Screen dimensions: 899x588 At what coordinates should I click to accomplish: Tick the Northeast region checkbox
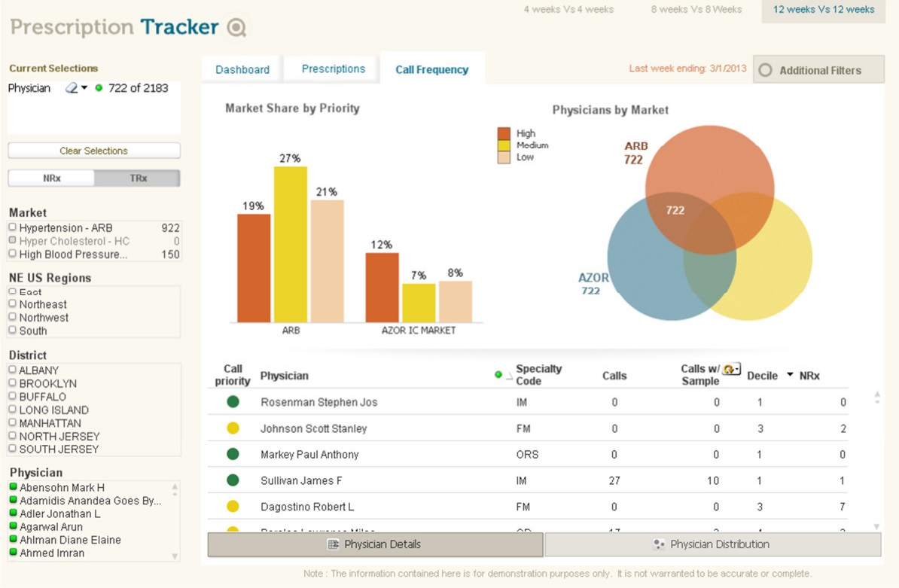coord(13,303)
